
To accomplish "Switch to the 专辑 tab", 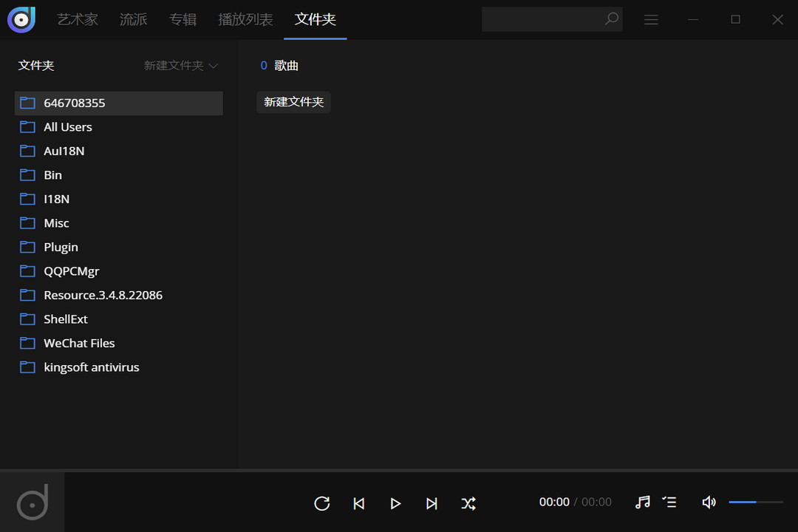I will click(x=183, y=20).
